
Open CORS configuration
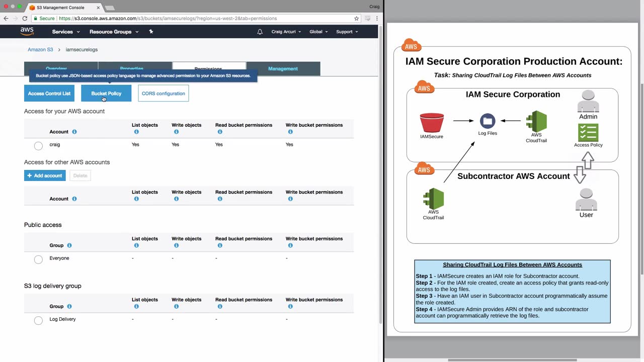pyautogui.click(x=164, y=94)
